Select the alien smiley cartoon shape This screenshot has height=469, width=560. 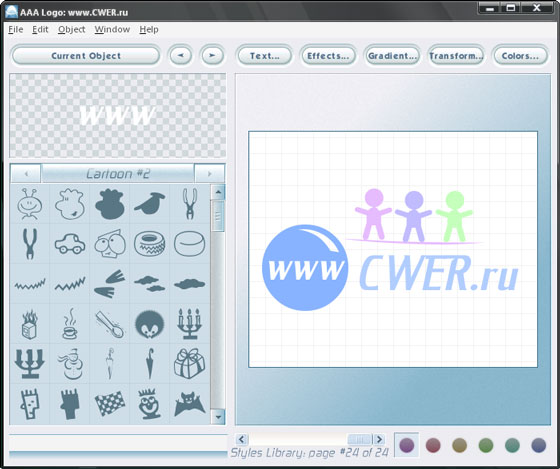coord(30,204)
